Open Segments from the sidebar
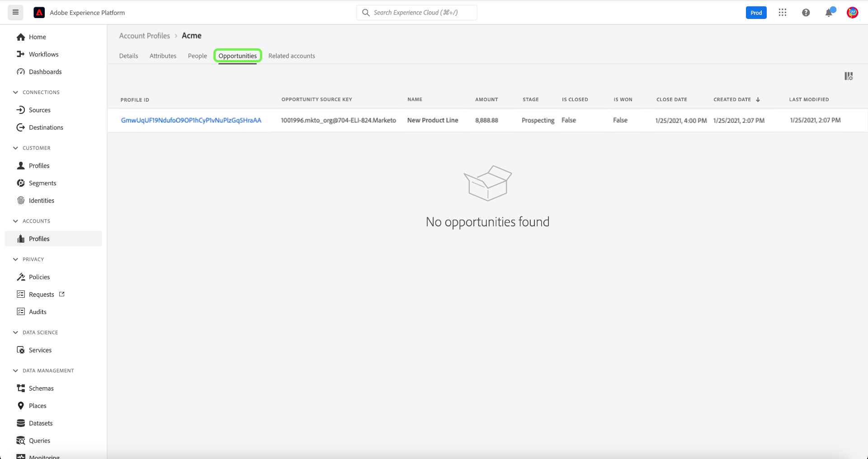The image size is (868, 459). 42,183
